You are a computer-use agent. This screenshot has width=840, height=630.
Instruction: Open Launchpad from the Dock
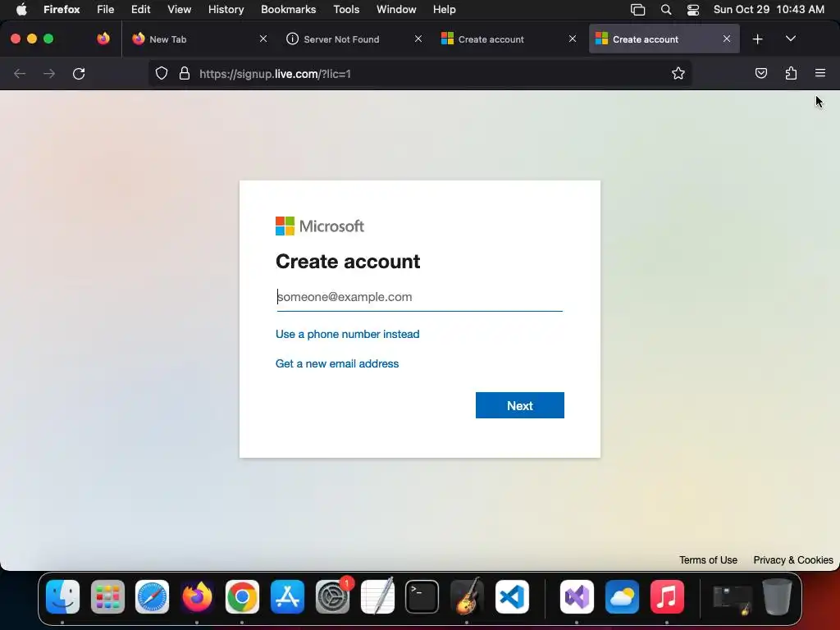tap(107, 597)
